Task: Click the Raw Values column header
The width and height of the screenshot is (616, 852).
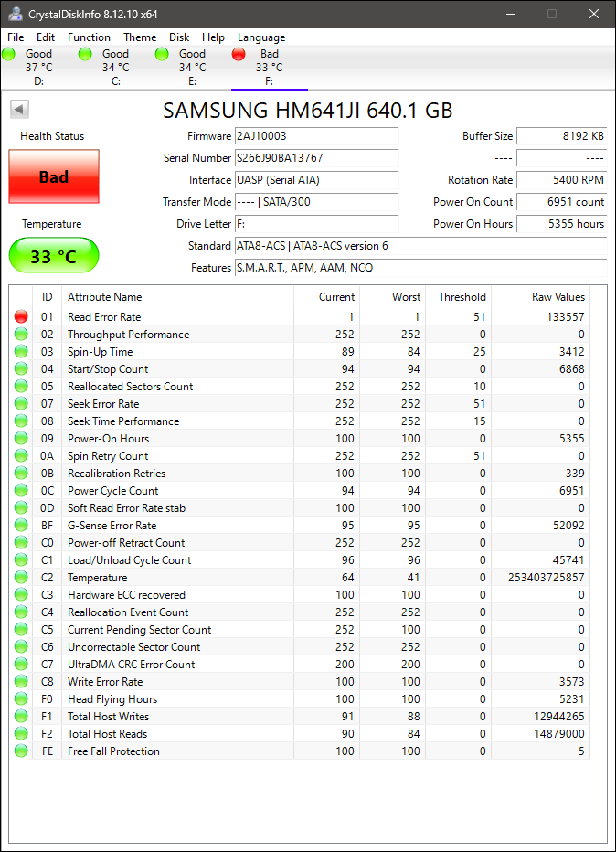Action: point(540,297)
